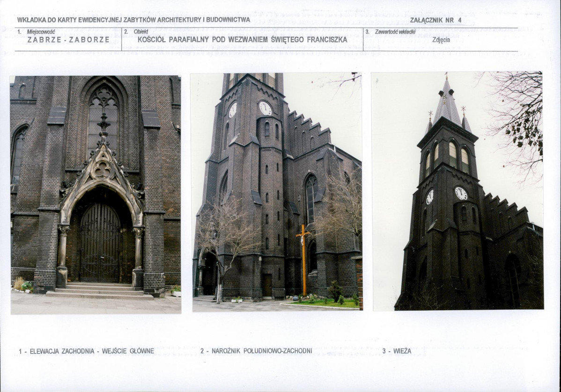Click the right clock face in the tower photo
Viewport: 561px width, 392px height.
pyautogui.click(x=461, y=193)
